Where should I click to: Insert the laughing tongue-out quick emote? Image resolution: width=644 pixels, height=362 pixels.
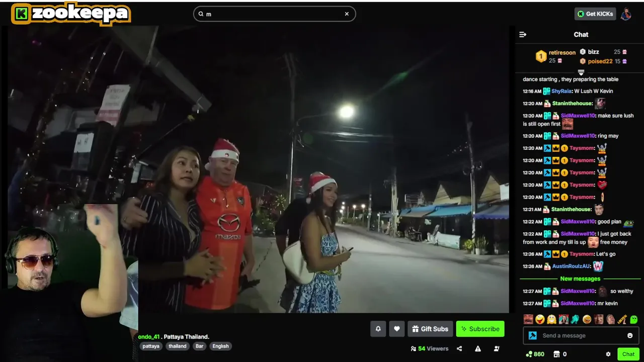[x=540, y=319]
